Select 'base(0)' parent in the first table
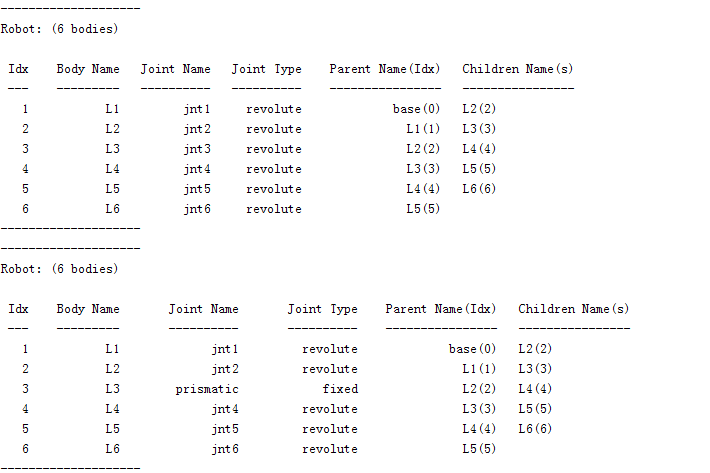 point(416,109)
